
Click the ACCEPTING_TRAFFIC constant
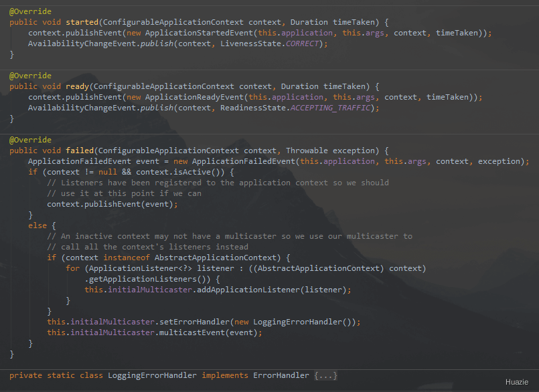(x=330, y=108)
